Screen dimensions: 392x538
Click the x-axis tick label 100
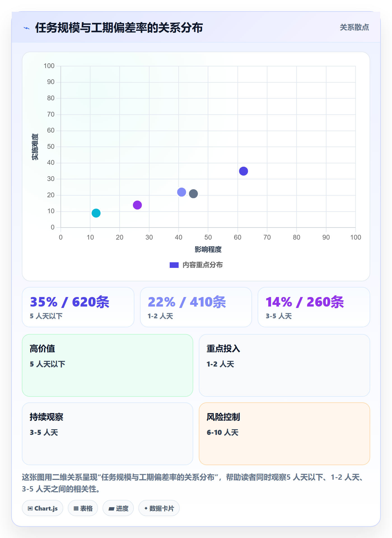pos(356,238)
